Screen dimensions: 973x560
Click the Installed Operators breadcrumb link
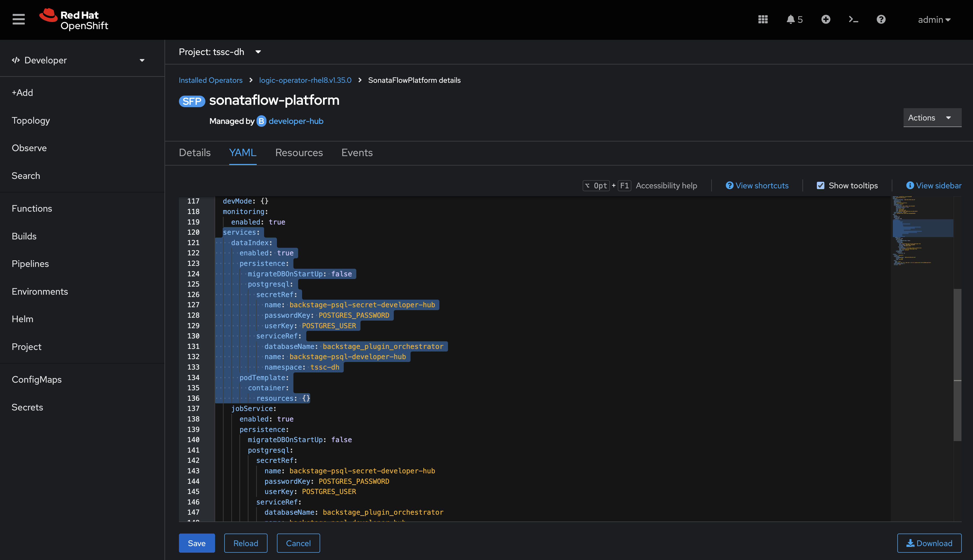point(210,80)
